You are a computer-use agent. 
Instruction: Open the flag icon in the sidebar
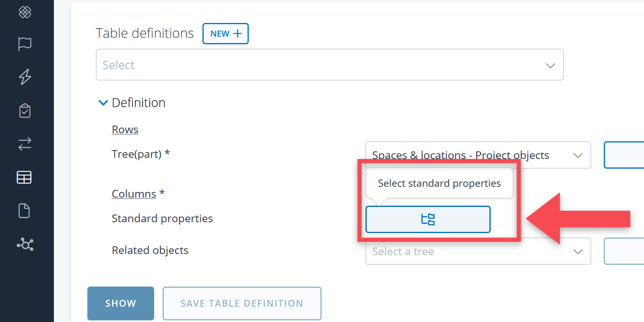(x=25, y=43)
